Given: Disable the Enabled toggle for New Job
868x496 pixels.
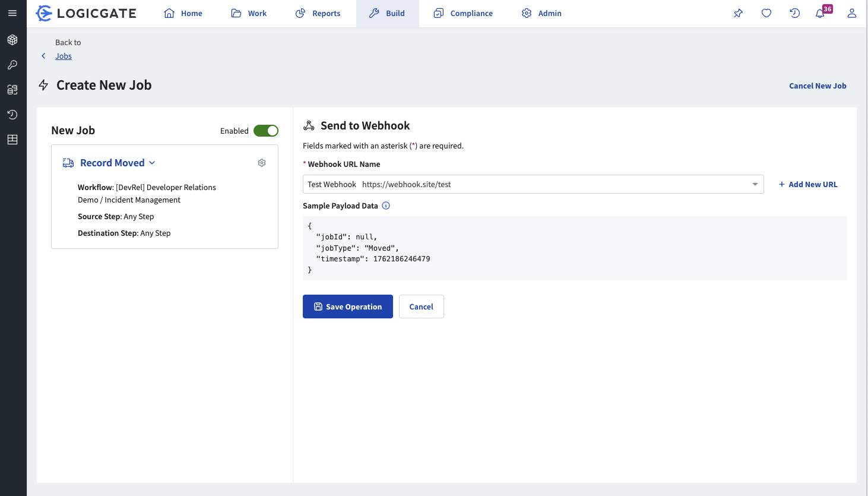Looking at the screenshot, I should click(266, 131).
